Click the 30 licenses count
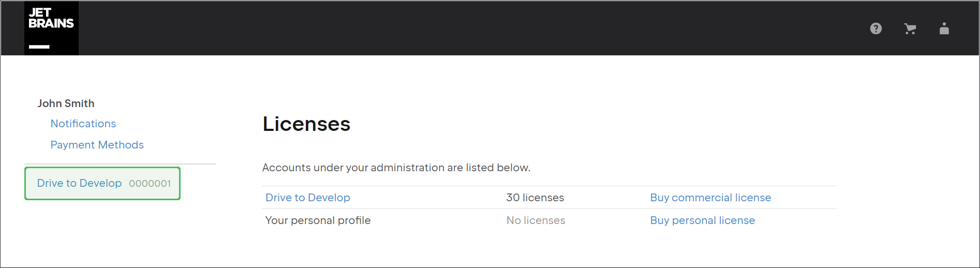This screenshot has width=980, height=268. tap(534, 198)
